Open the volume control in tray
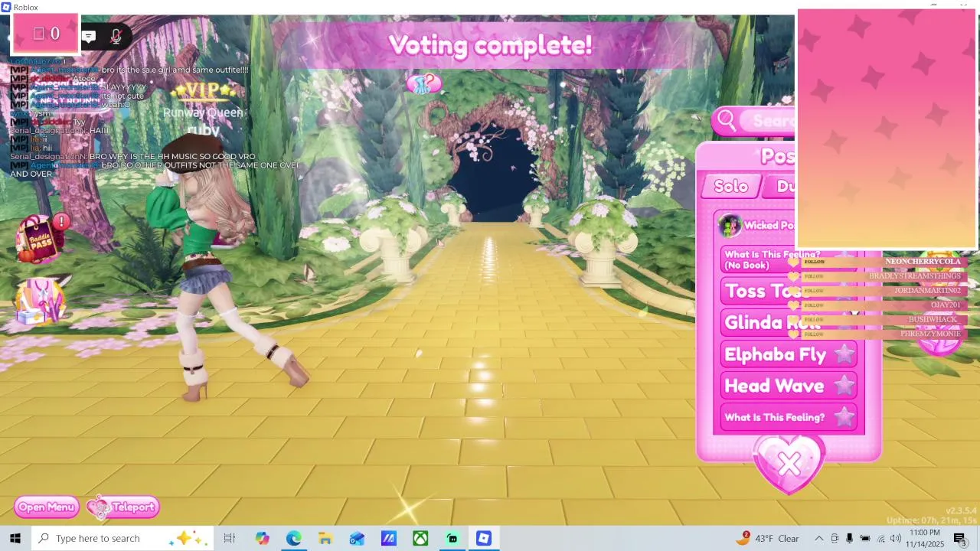This screenshot has height=551, width=980. [x=896, y=538]
